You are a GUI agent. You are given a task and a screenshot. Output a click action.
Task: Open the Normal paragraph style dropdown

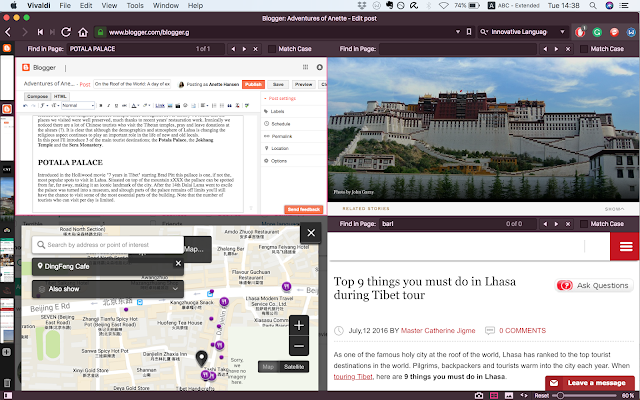coord(78,105)
